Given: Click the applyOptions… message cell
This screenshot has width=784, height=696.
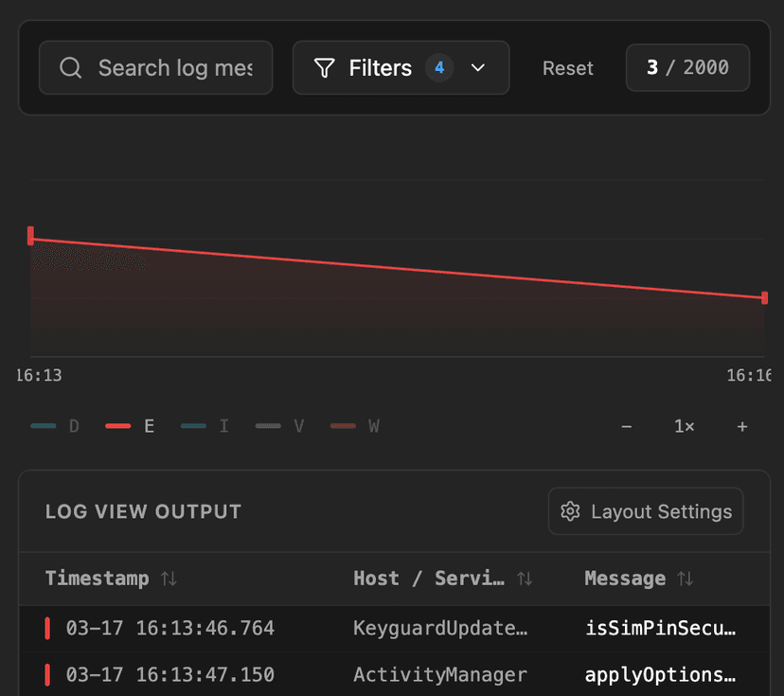Looking at the screenshot, I should click(661, 675).
